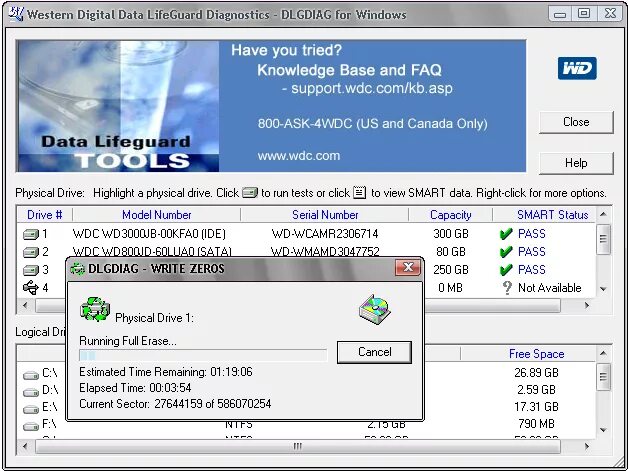Click the Not Available SMART status text
Viewport: 628px width, 471px height.
(x=550, y=288)
